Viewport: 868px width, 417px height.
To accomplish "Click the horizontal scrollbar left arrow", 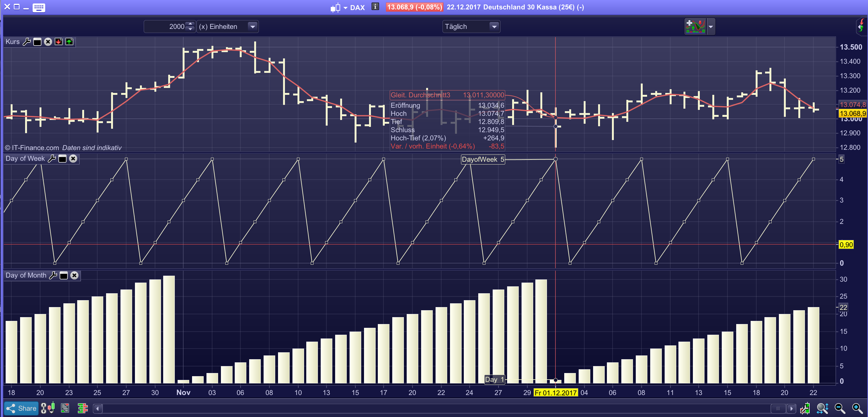I will (x=98, y=409).
